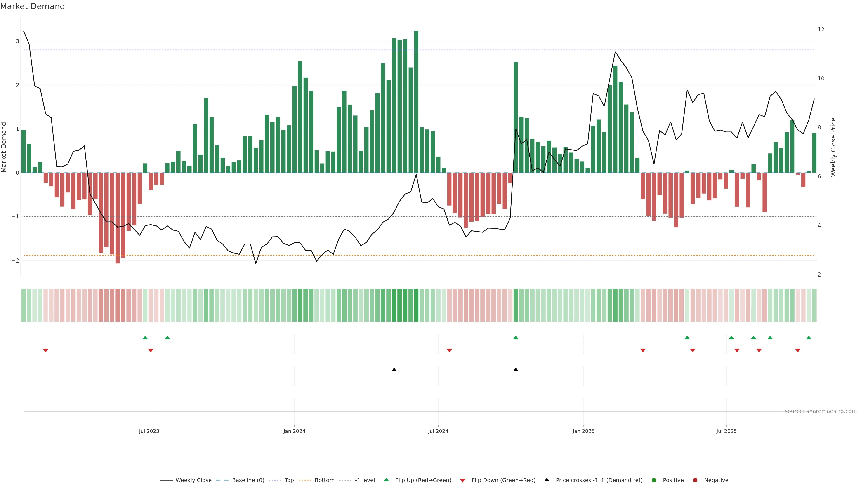Image resolution: width=868 pixels, height=488 pixels.
Task: Toggle the Top dotted line legend entry
Action: tap(289, 480)
